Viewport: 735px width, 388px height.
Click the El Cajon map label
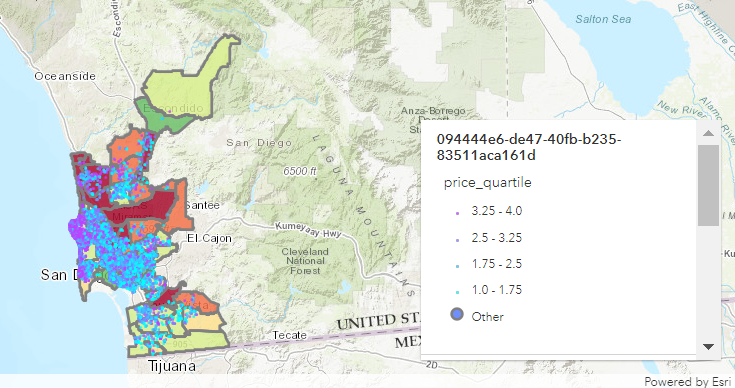(209, 238)
